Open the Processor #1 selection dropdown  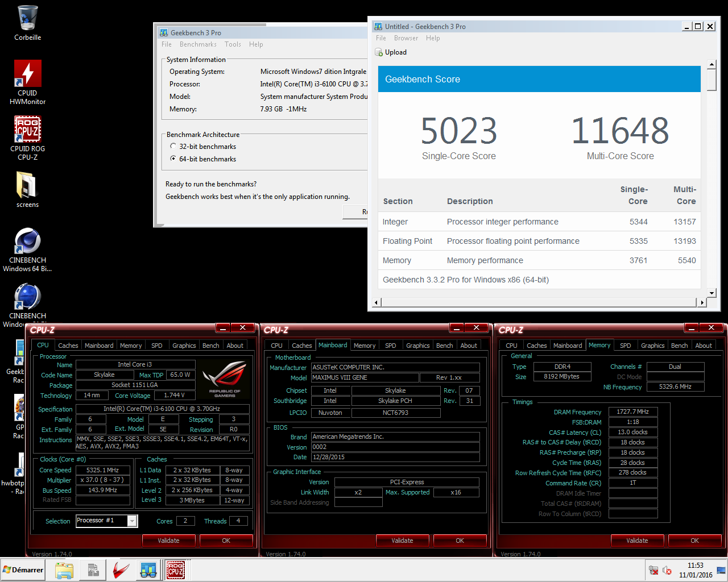[132, 521]
